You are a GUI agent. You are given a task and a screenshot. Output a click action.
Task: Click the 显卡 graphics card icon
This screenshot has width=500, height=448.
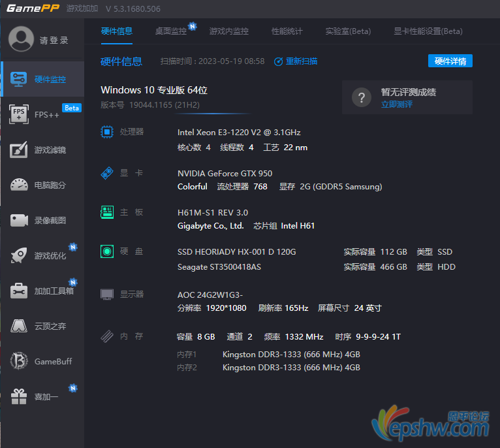click(x=107, y=173)
